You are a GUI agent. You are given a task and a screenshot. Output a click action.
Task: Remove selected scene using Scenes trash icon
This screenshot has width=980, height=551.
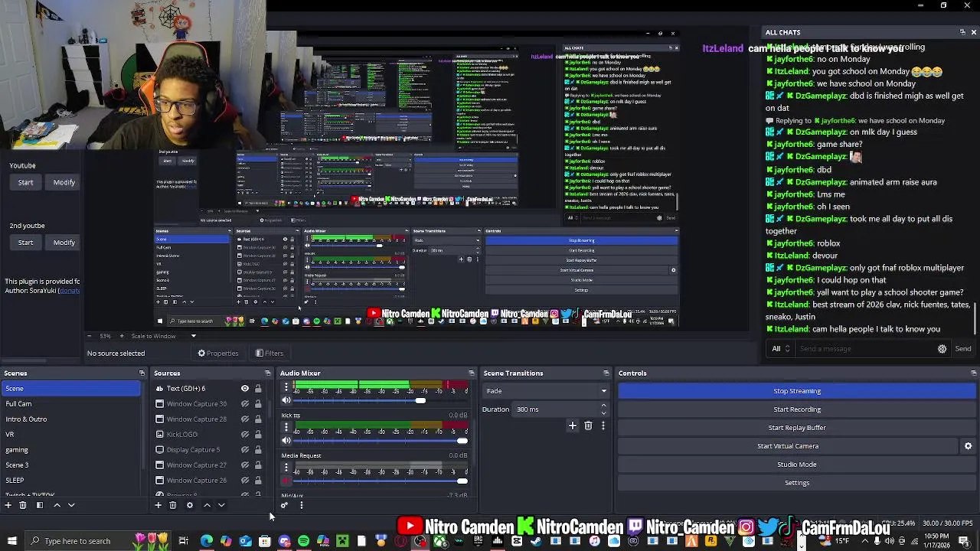[x=22, y=505]
